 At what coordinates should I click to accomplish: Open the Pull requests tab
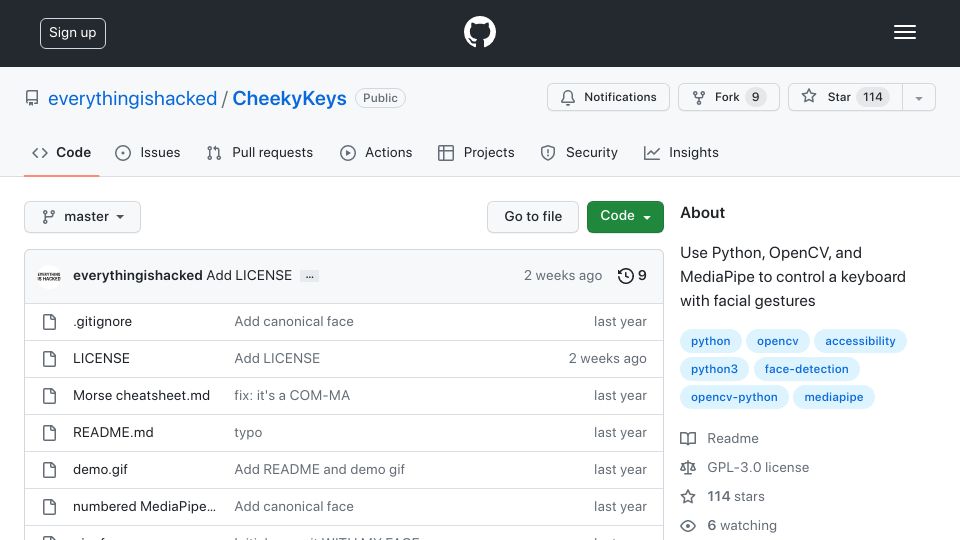(260, 152)
